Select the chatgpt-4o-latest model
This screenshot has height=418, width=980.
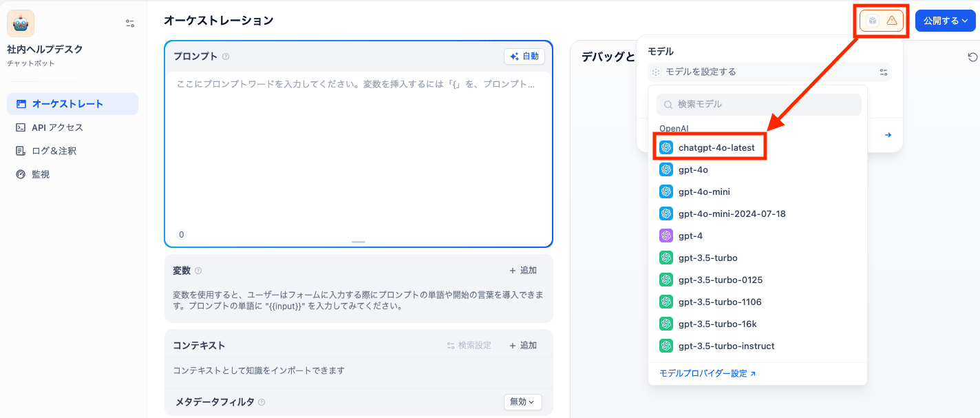[757, 147]
